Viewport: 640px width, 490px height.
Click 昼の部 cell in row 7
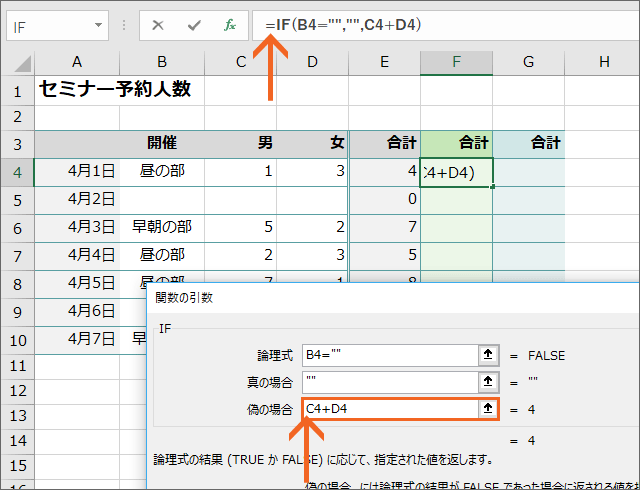coord(162,255)
